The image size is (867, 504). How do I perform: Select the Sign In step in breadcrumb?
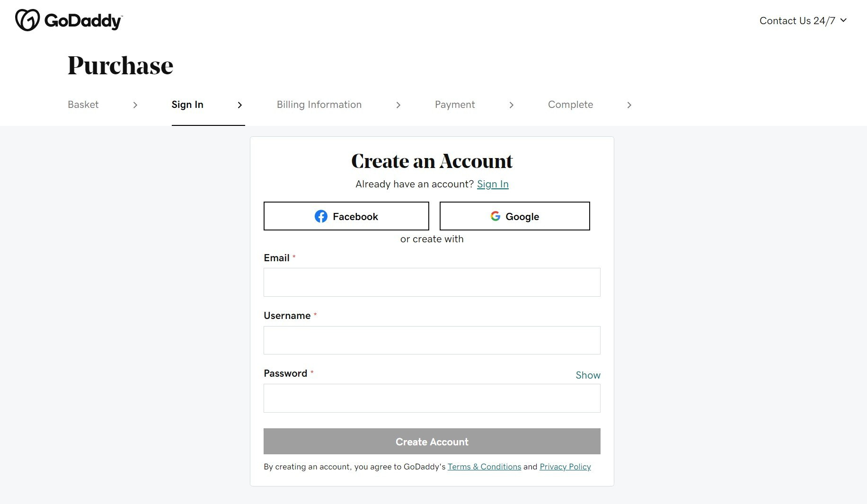click(x=187, y=105)
